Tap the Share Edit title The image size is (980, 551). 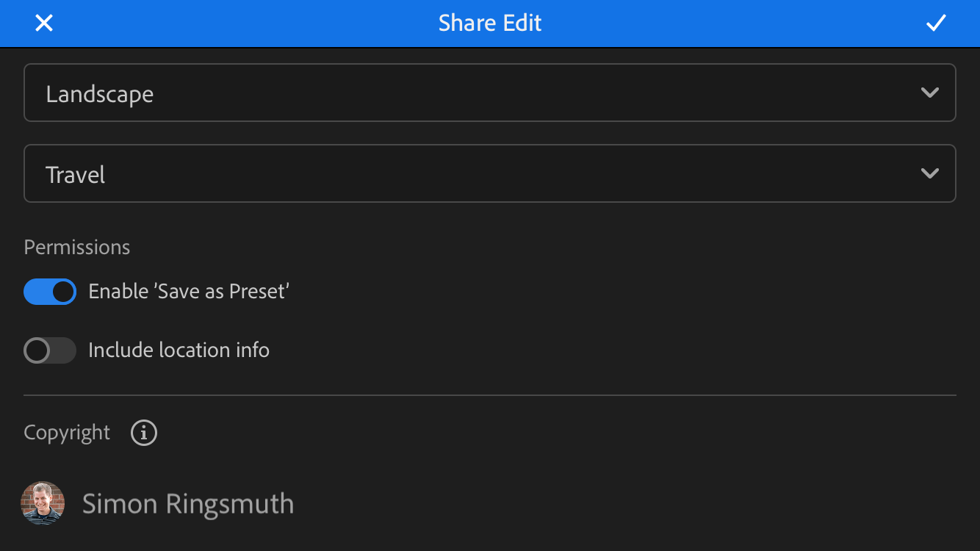click(490, 23)
